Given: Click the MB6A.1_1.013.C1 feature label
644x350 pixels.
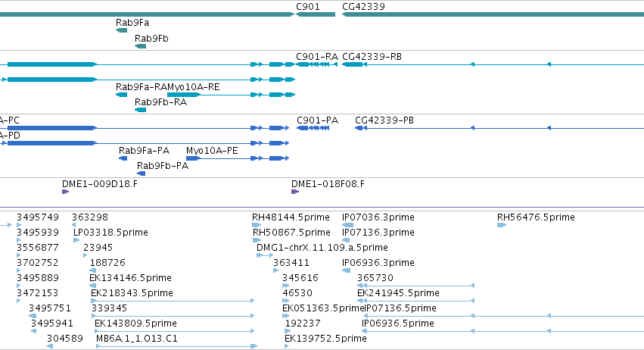Looking at the screenshot, I should click(x=137, y=339).
